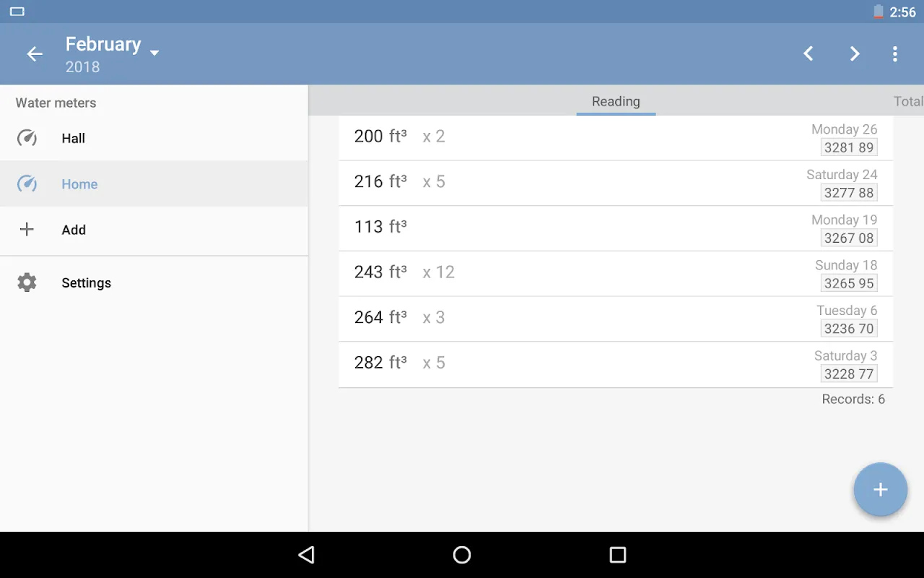Select the Hall water meter
The image size is (924, 578).
coord(154,138)
